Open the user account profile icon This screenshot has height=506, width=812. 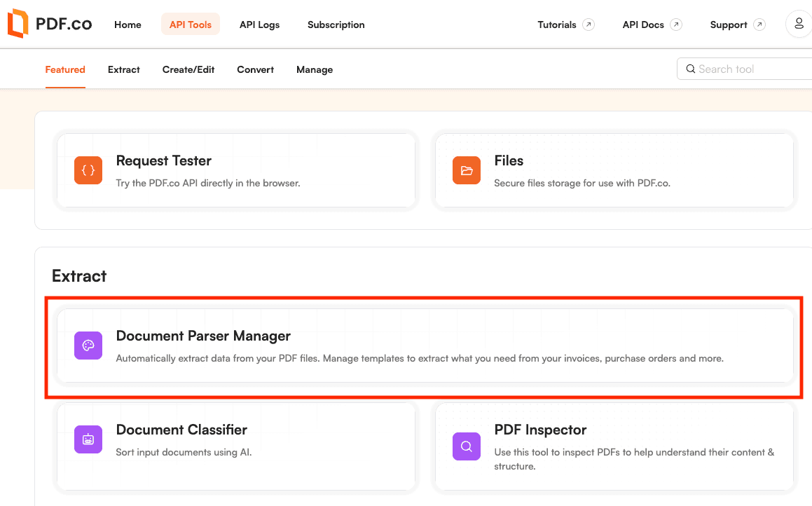point(798,24)
